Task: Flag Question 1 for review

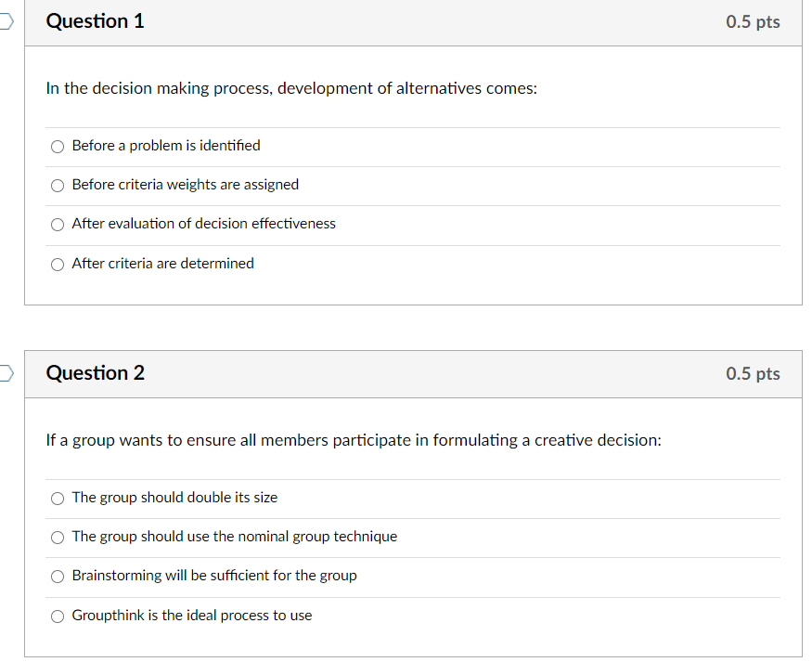Action: [4, 20]
